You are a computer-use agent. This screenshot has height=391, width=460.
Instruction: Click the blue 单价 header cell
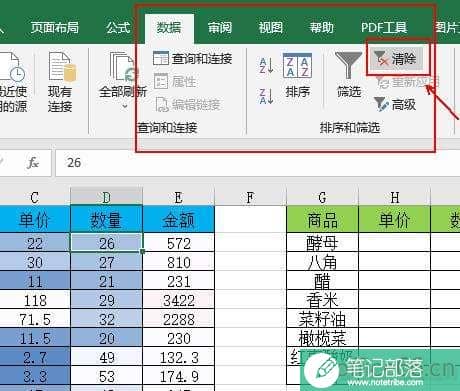pyautogui.click(x=35, y=219)
